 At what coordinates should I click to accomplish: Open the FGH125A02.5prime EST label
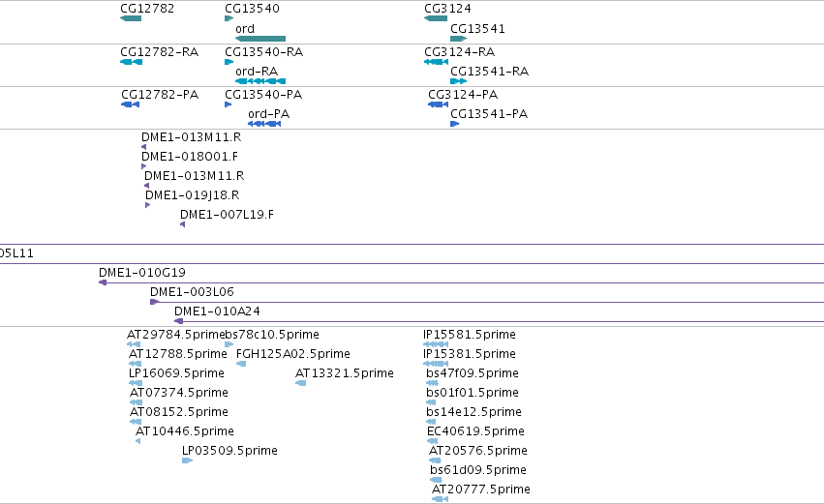(x=293, y=354)
